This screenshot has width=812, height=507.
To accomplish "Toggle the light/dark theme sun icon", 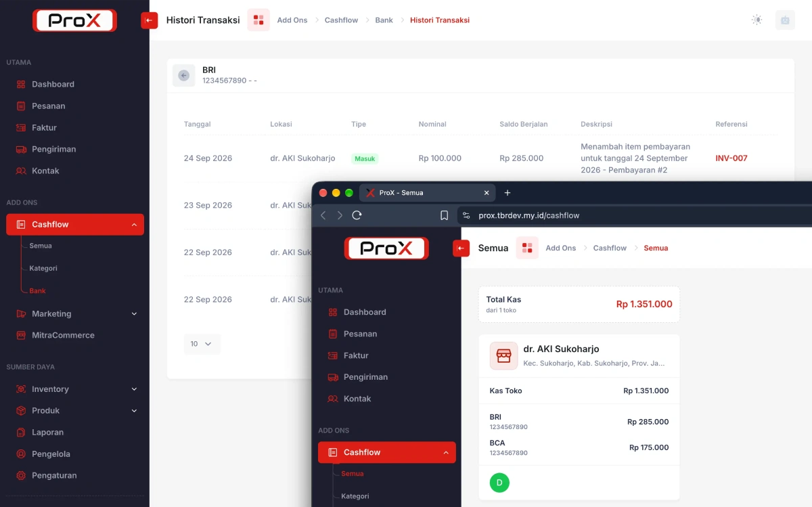I will click(x=757, y=20).
